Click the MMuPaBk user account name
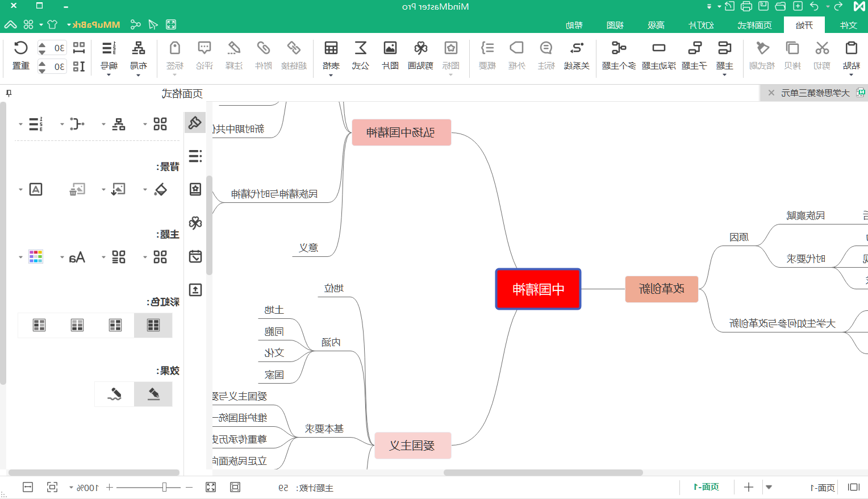The width and height of the screenshot is (868, 499). pyautogui.click(x=97, y=25)
